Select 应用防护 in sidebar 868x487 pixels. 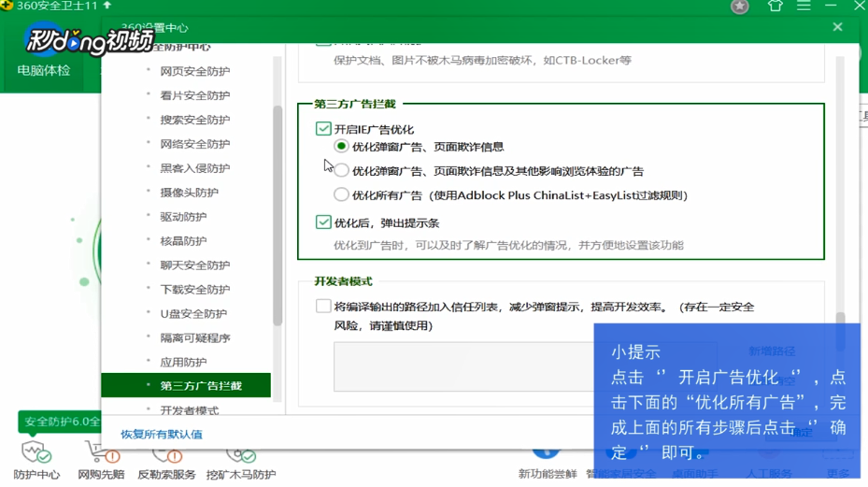coord(183,363)
